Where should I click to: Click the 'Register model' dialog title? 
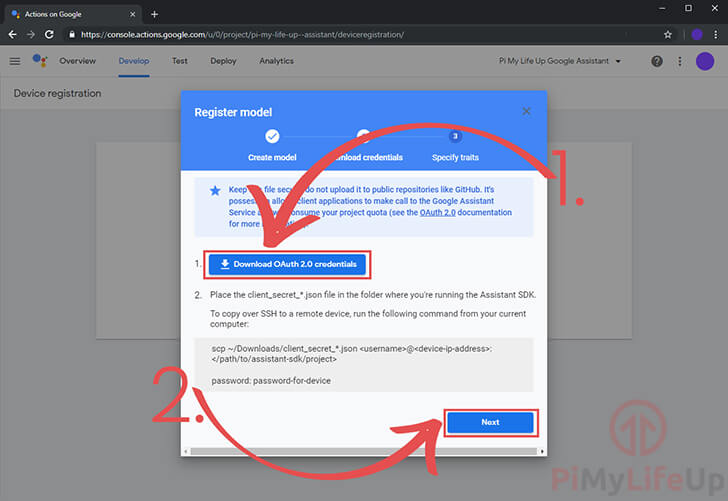(x=233, y=112)
